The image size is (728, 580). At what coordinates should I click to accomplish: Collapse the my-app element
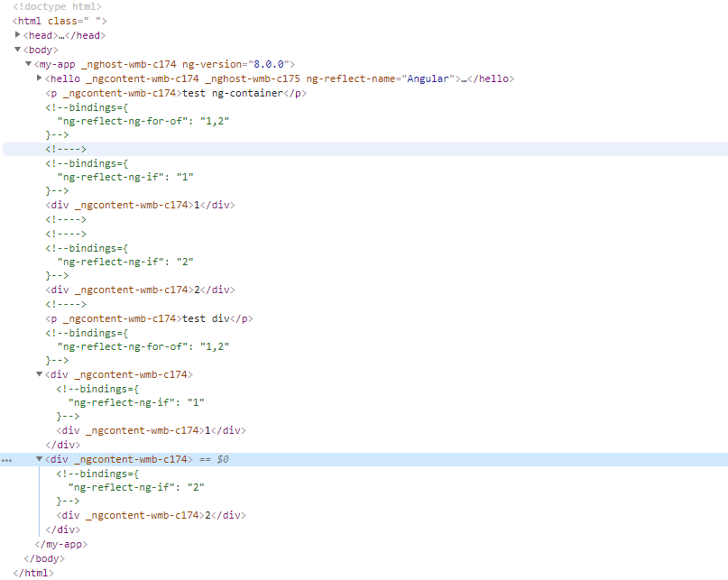(28, 64)
